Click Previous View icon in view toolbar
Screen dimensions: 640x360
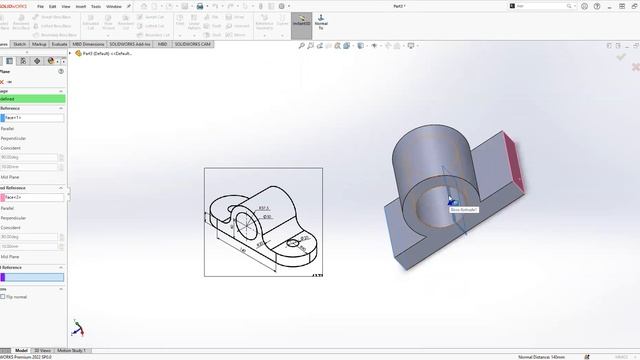click(320, 46)
